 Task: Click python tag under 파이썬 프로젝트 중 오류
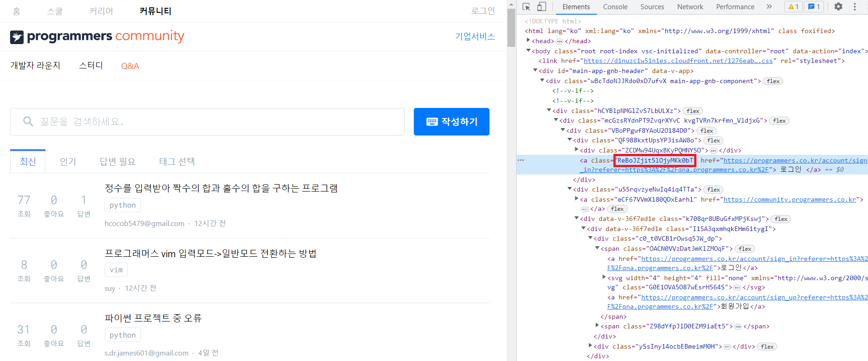(x=122, y=335)
